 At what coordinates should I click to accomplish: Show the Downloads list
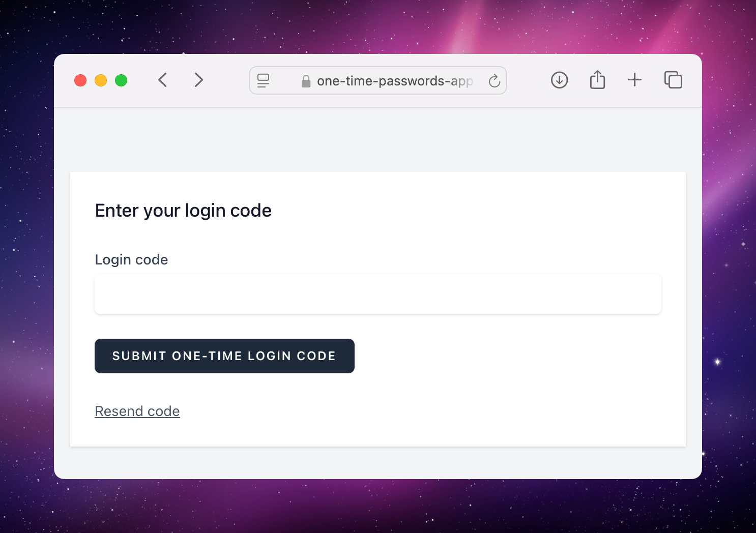(x=559, y=80)
